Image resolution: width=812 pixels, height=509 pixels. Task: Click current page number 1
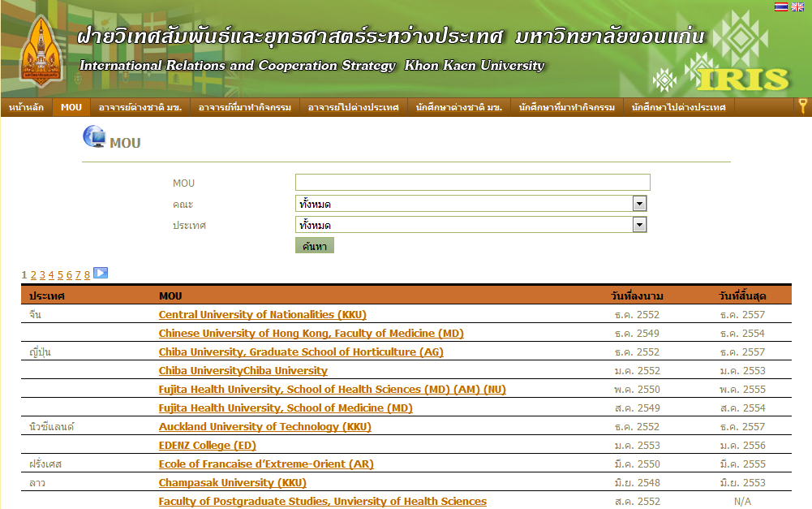24,275
